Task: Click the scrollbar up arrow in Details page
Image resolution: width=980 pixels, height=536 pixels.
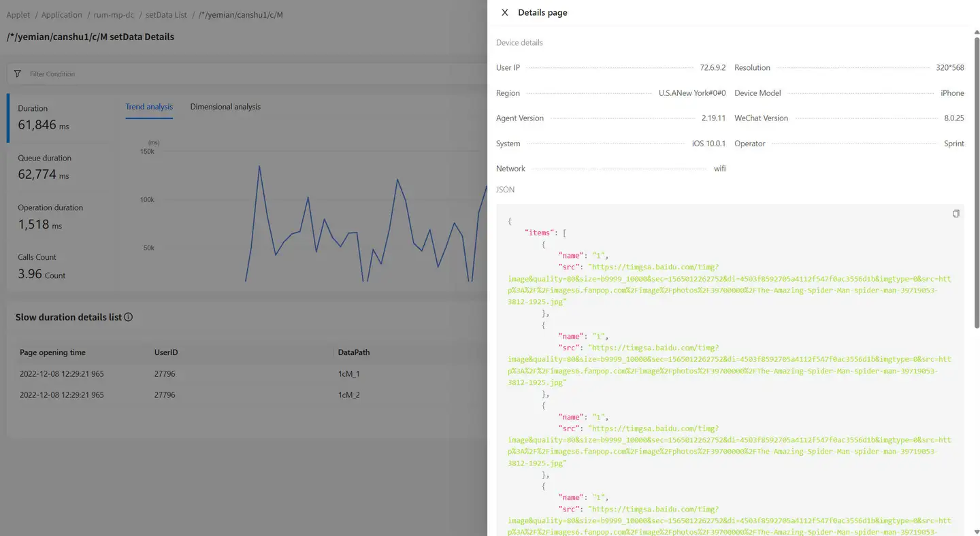Action: click(976, 32)
